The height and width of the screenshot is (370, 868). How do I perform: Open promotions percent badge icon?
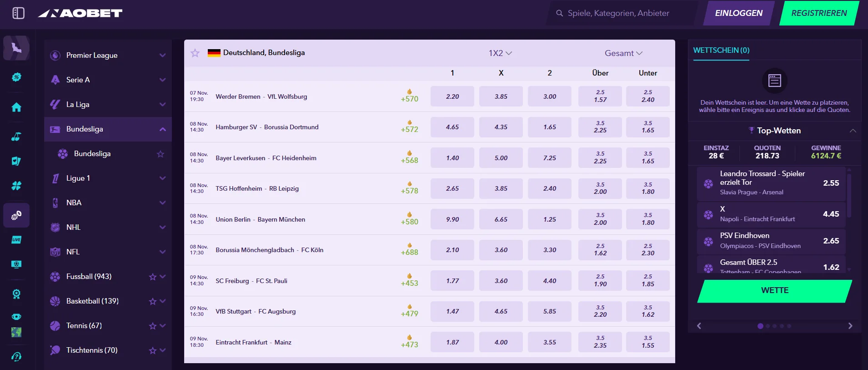[16, 77]
